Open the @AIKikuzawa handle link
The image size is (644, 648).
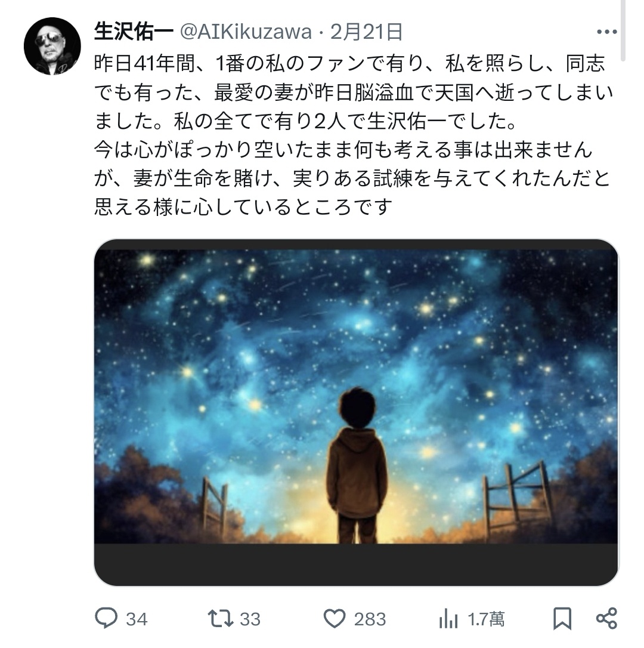[246, 32]
